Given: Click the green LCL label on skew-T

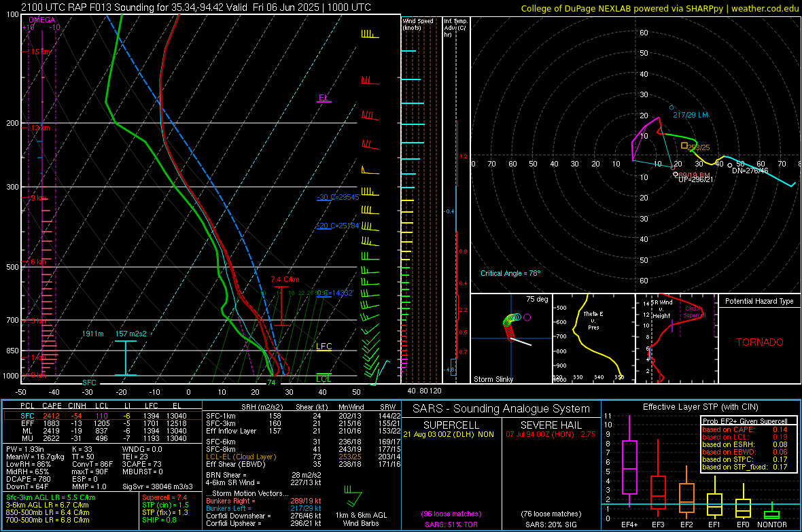Looking at the screenshot, I should tap(324, 379).
